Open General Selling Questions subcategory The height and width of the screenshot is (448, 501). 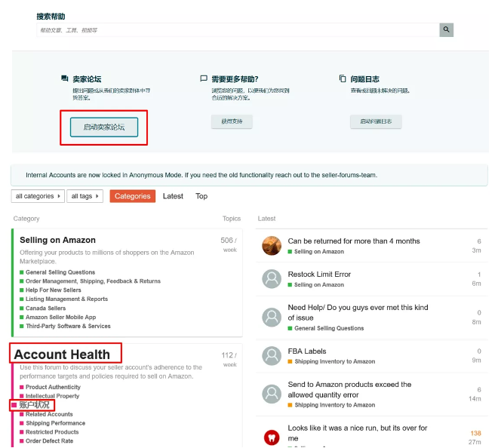[60, 272]
